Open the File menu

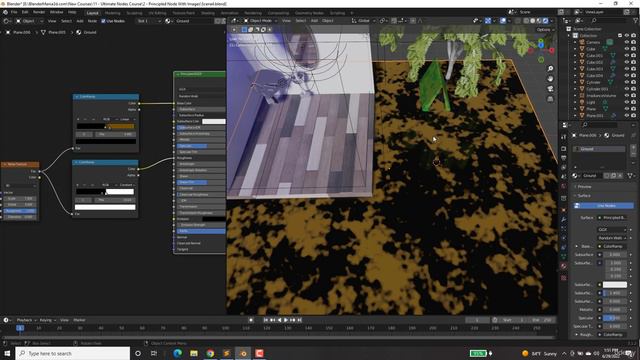14,12
